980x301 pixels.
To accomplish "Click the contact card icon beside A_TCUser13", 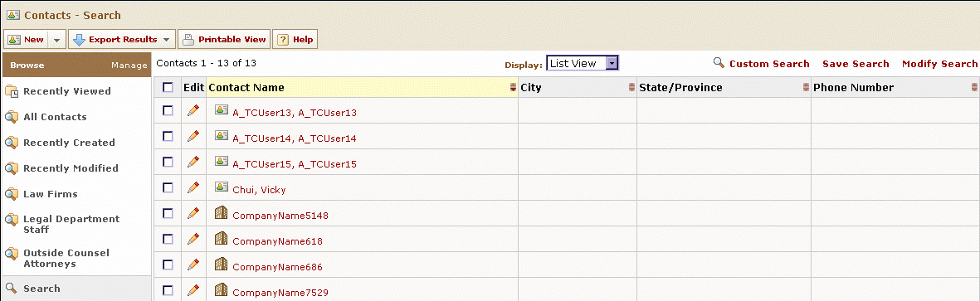I will coord(221,109).
